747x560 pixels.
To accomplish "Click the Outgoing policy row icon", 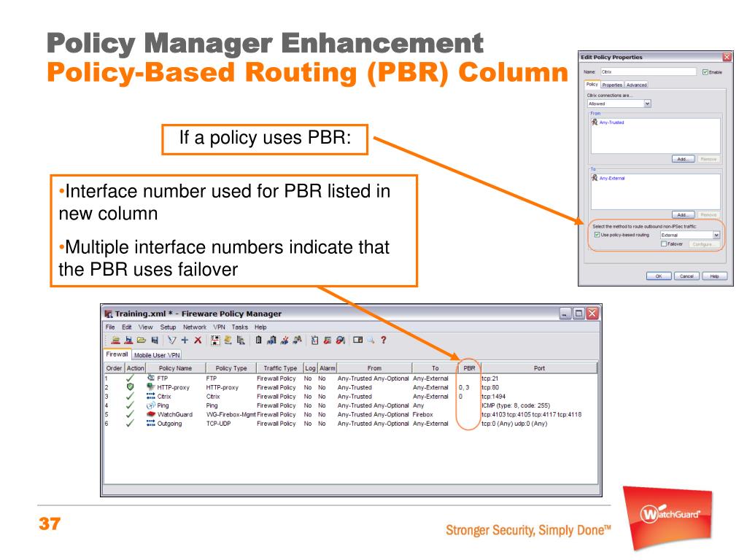I will click(x=151, y=424).
